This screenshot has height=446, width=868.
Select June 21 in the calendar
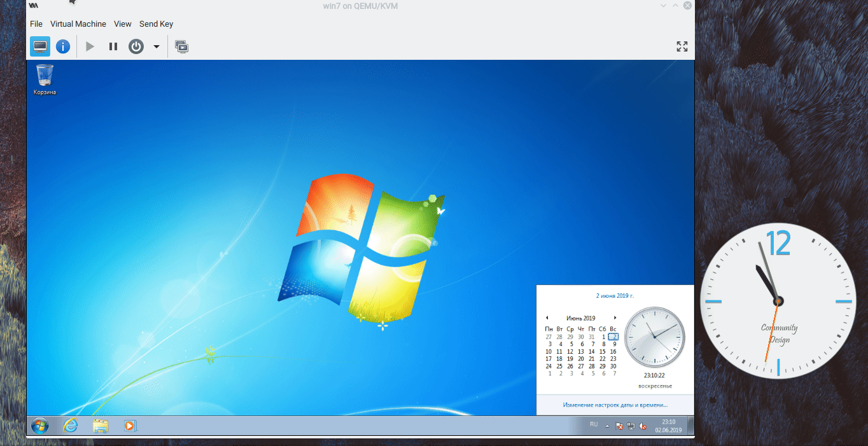592,359
